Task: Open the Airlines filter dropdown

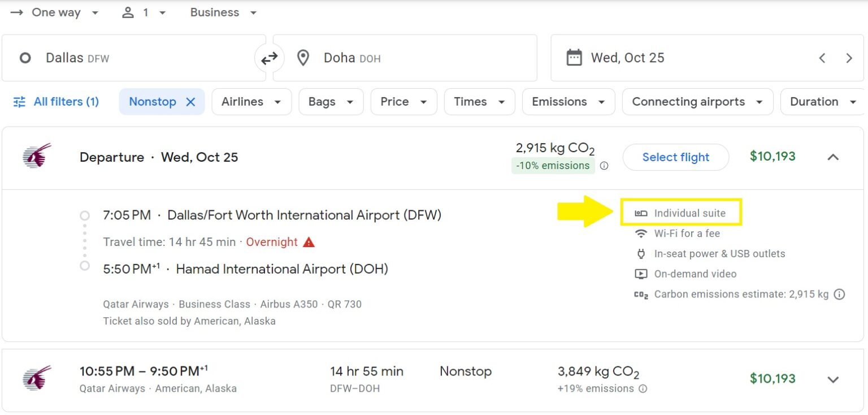Action: [251, 102]
